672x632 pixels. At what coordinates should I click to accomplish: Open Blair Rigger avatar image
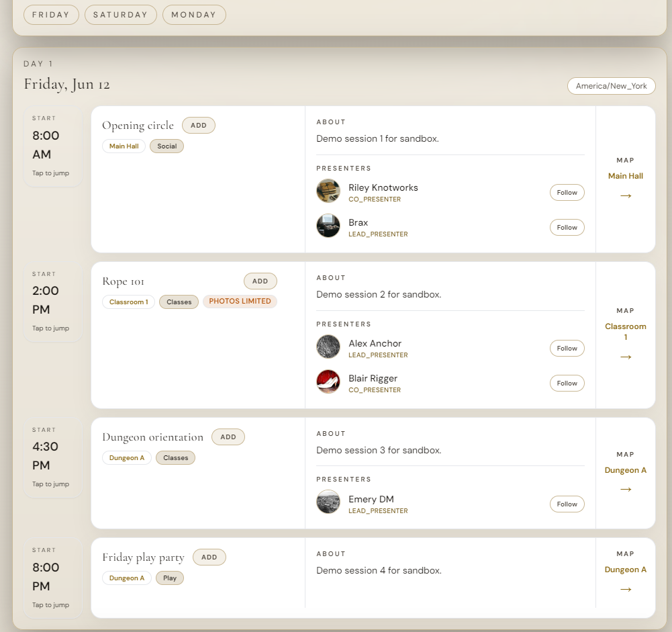(x=328, y=381)
